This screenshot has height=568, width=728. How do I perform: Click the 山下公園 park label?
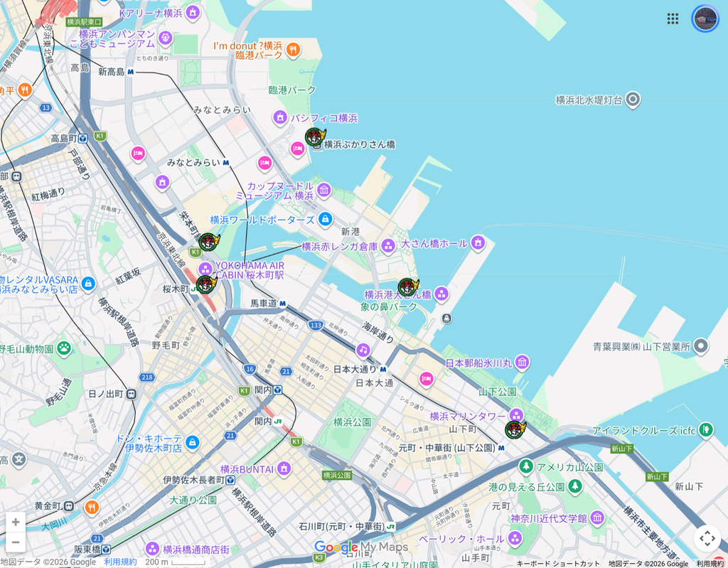(x=497, y=392)
